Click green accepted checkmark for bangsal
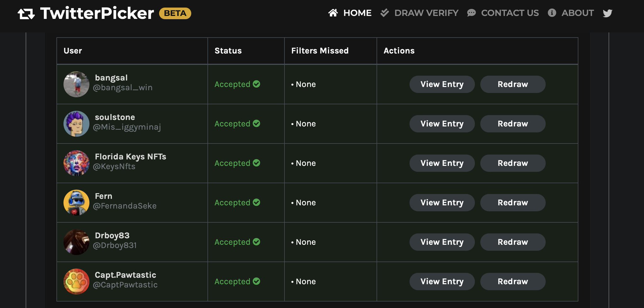The width and height of the screenshot is (644, 308). tap(257, 84)
